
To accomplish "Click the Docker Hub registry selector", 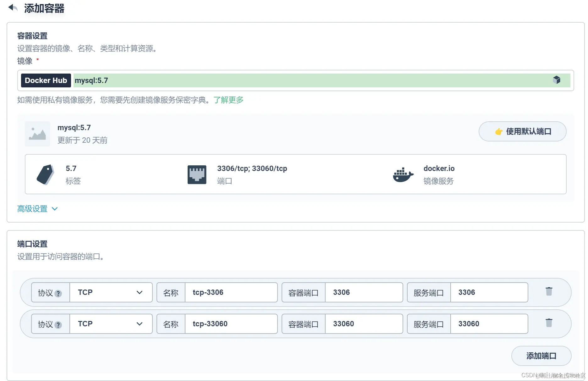I will [46, 80].
